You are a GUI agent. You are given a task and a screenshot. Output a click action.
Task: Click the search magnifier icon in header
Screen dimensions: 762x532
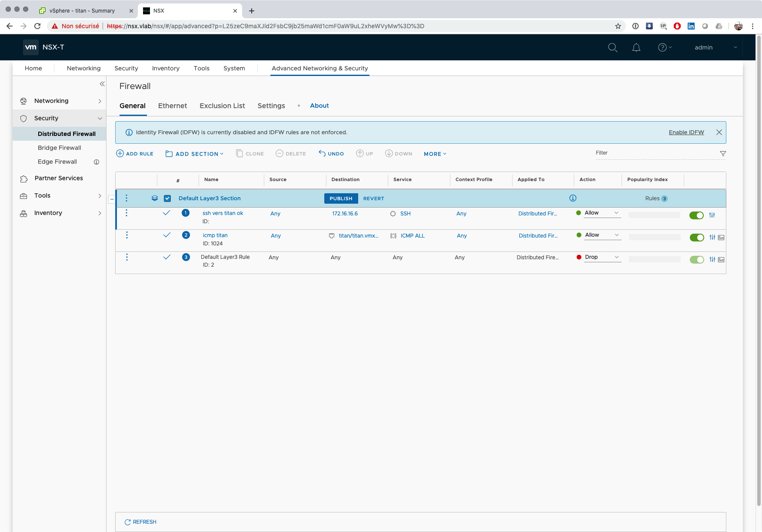click(x=612, y=48)
